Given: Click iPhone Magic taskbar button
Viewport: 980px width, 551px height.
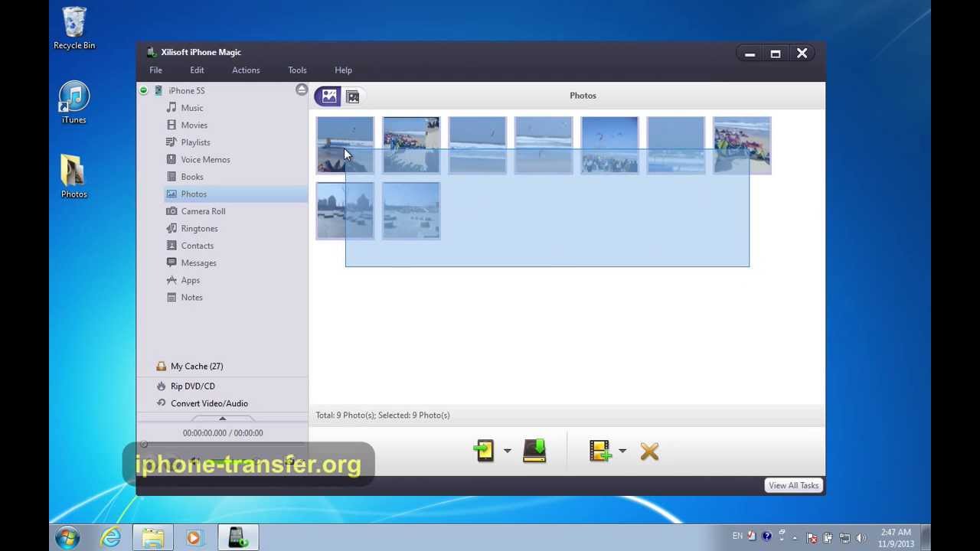Looking at the screenshot, I should (x=237, y=538).
